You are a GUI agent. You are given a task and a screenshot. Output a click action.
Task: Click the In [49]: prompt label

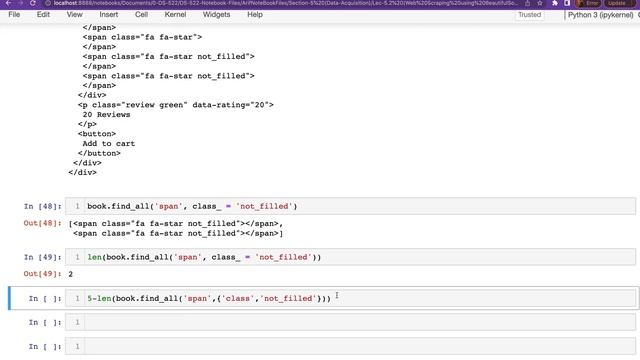(x=42, y=257)
